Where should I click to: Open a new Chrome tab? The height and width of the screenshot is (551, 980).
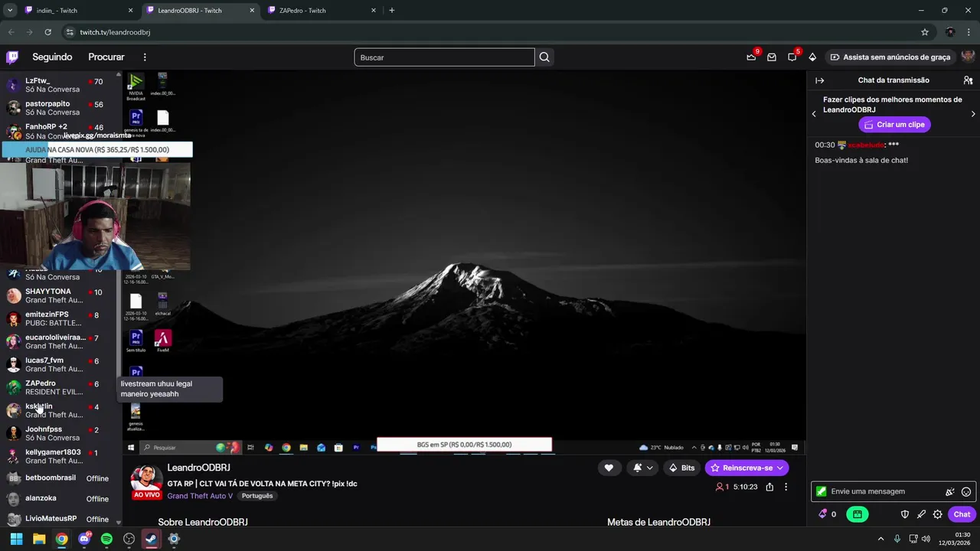(392, 10)
